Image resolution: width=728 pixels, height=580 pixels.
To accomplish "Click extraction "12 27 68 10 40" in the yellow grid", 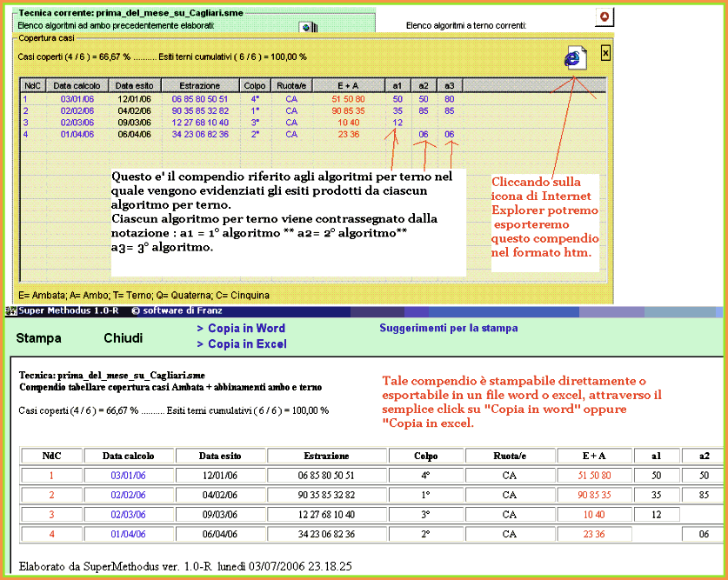I will [x=200, y=123].
